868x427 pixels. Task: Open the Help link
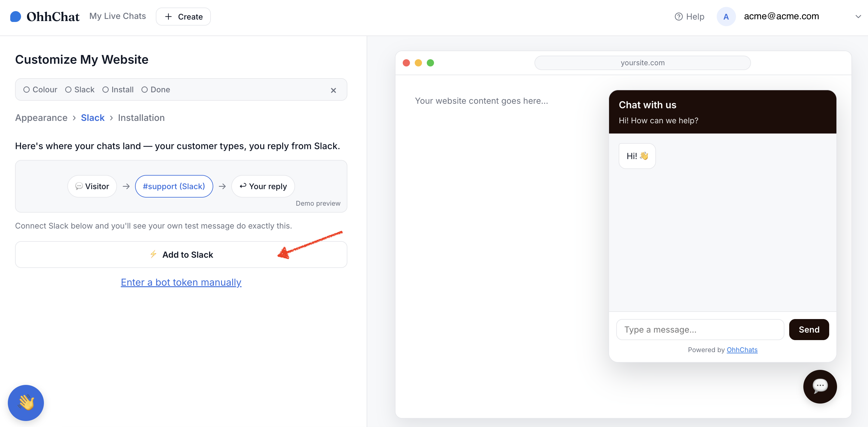(x=689, y=17)
